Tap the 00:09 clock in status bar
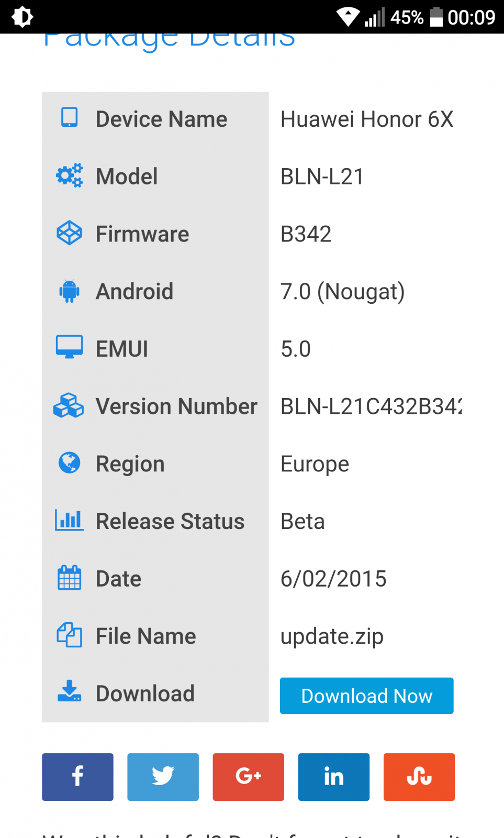The width and height of the screenshot is (504, 838). 471,17
